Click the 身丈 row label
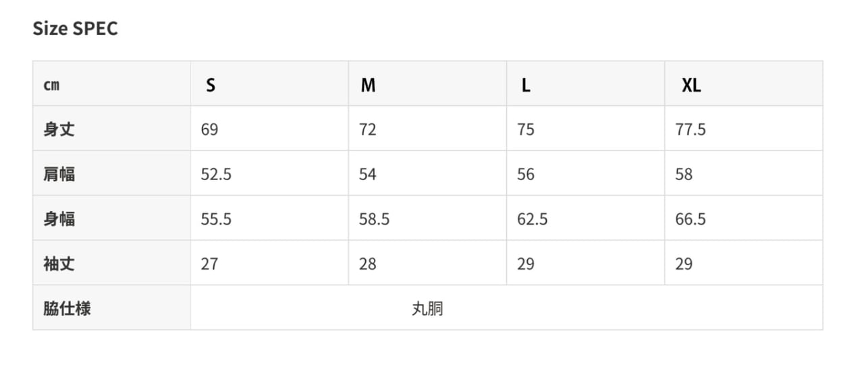The width and height of the screenshot is (868, 375). click(59, 129)
